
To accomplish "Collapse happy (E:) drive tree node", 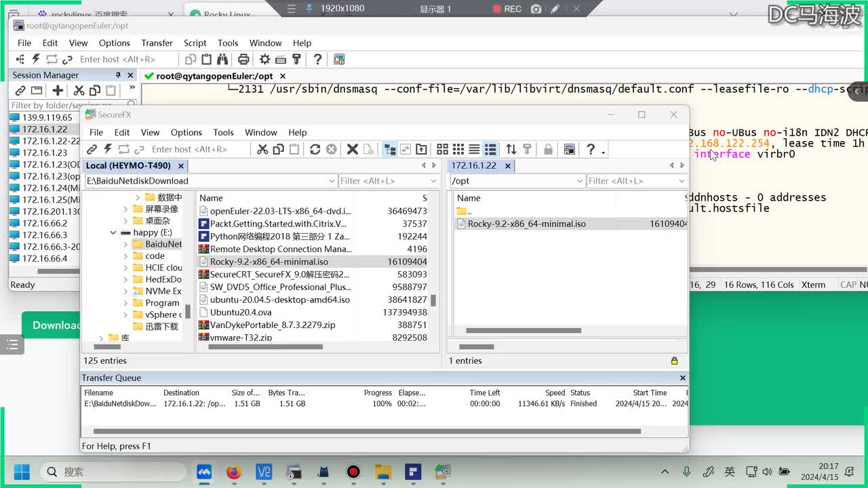I will click(113, 232).
